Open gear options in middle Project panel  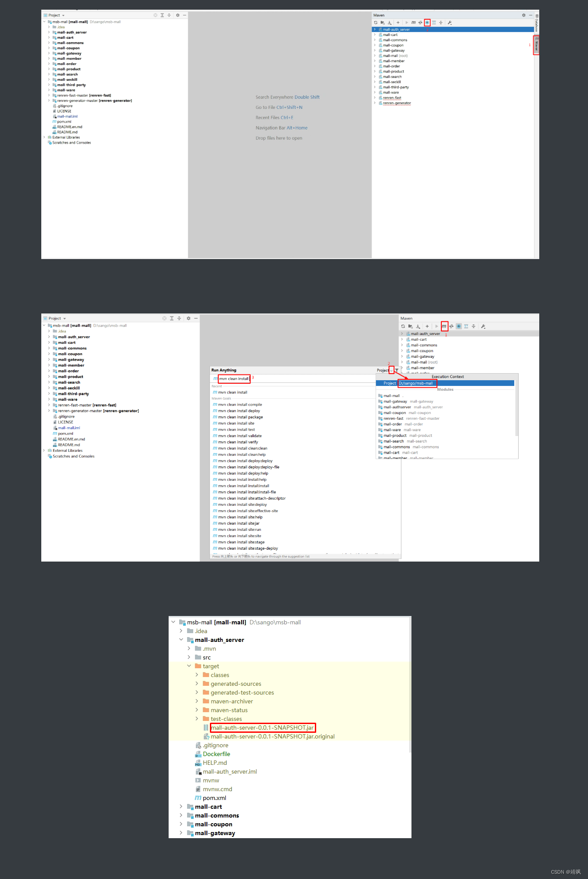[188, 318]
